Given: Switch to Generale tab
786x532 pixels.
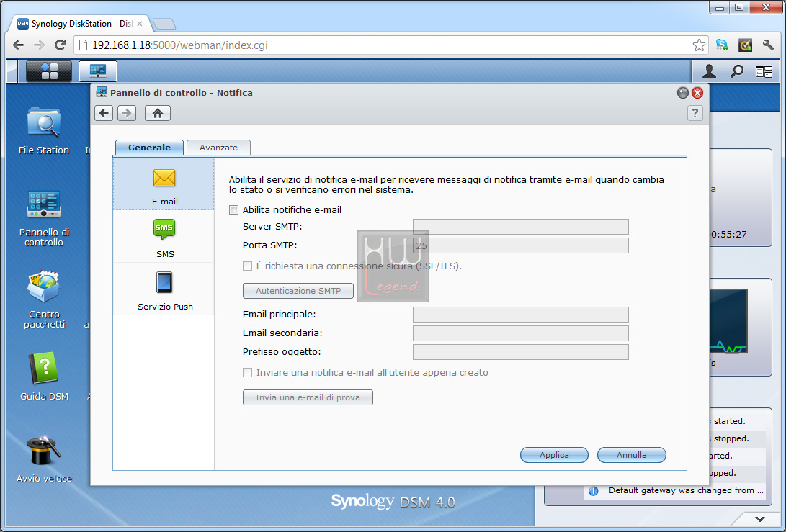Looking at the screenshot, I should (x=149, y=148).
